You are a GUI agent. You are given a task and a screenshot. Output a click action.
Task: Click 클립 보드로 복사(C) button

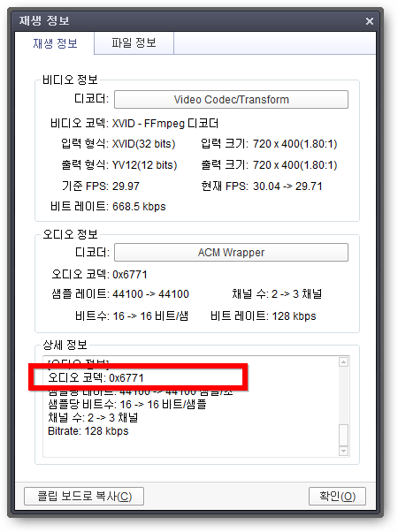tap(84, 497)
